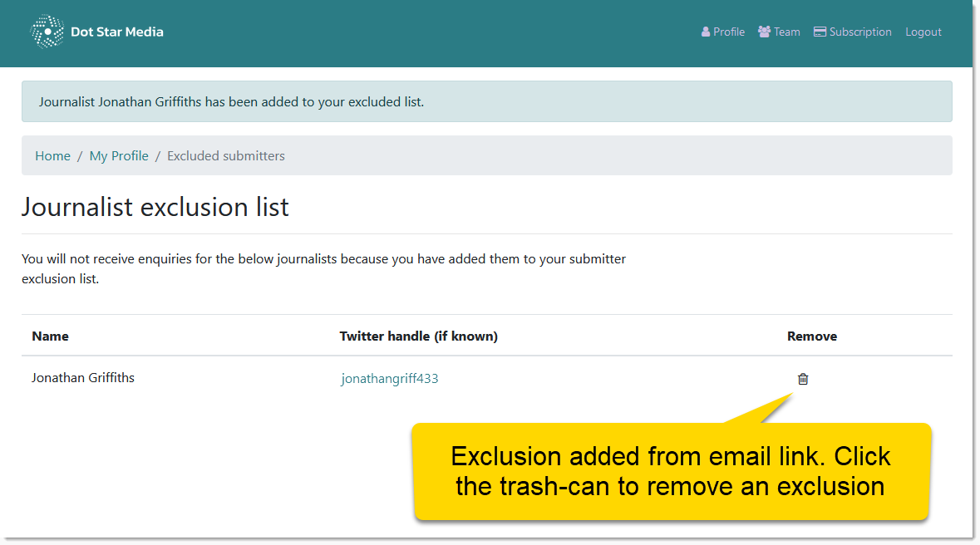Click the person icon beside Profile
Image resolution: width=980 pixels, height=545 pixels.
[x=706, y=32]
